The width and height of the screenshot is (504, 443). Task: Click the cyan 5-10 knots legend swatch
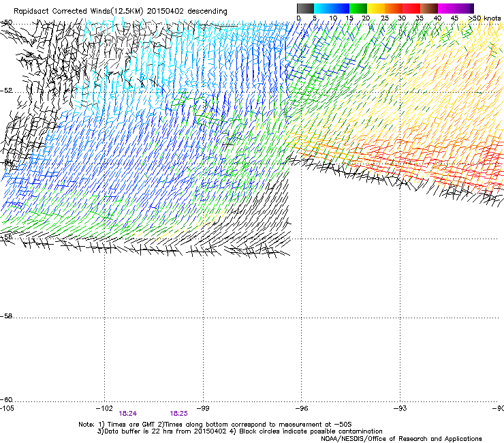(323, 8)
